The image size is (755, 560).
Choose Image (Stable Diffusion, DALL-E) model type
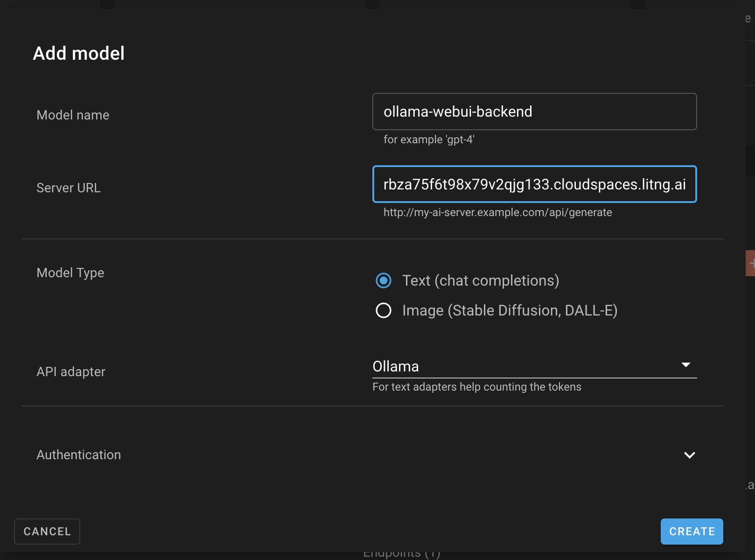coord(383,310)
